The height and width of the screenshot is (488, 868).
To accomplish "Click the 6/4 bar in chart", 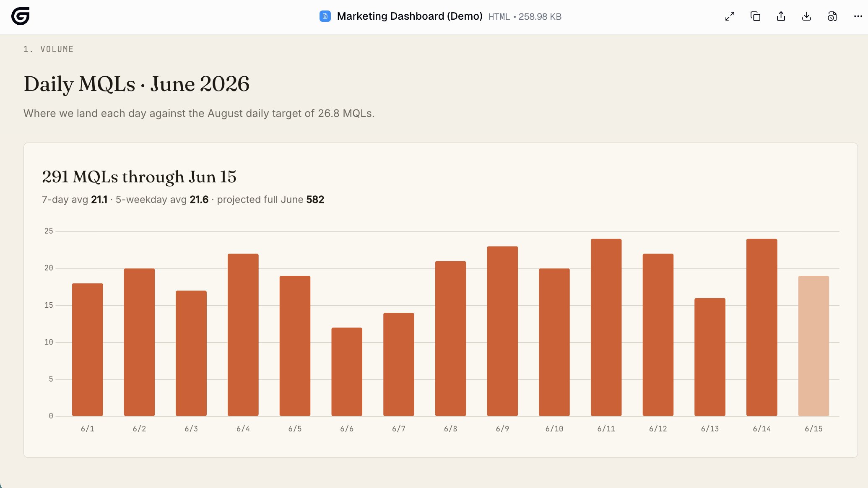I will [243, 335].
